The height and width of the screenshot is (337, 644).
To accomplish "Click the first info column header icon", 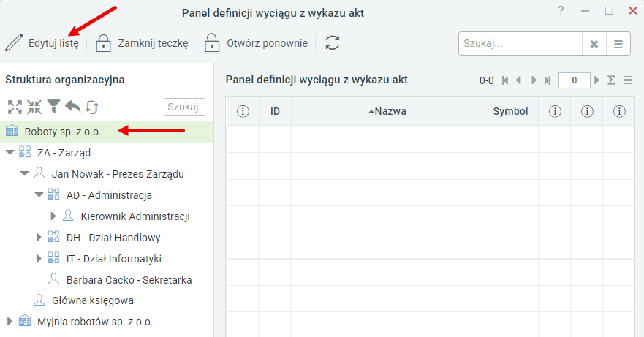I will (x=243, y=111).
